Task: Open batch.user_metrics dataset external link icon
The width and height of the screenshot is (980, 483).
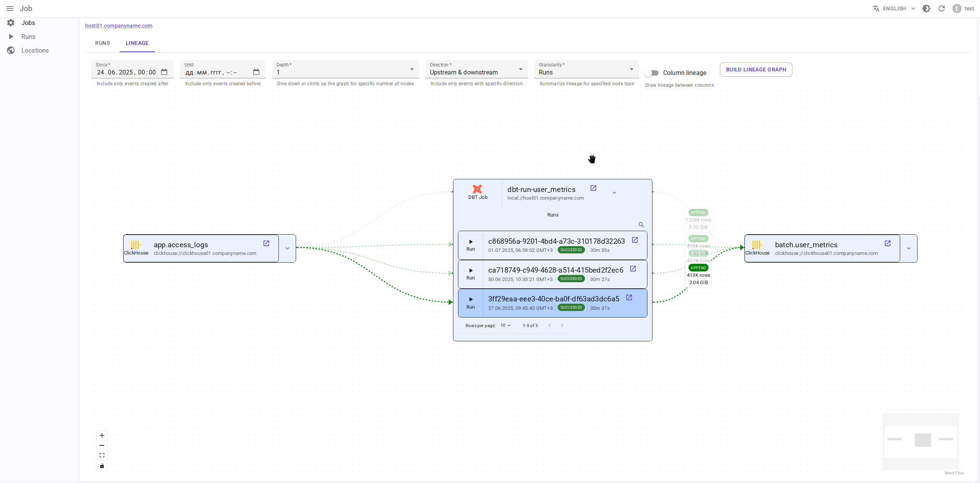Action: [x=888, y=243]
